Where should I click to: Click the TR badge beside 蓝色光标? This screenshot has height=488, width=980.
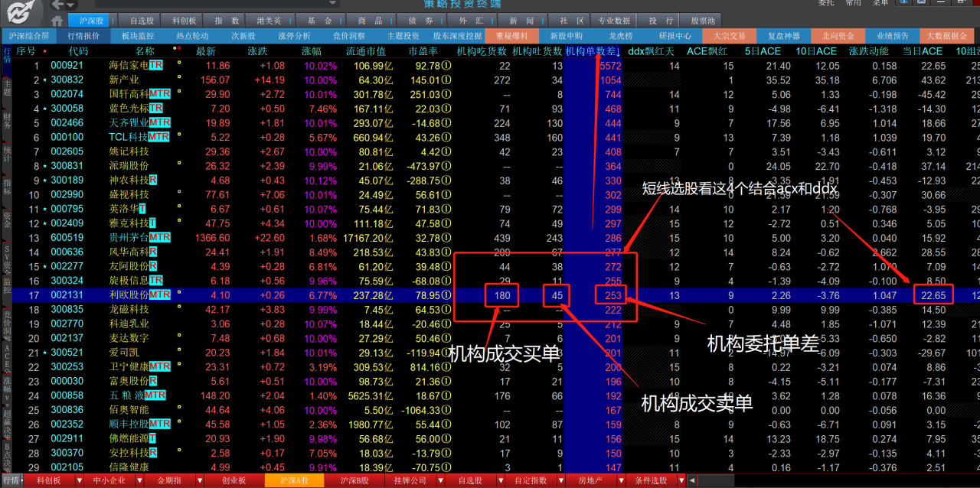point(156,109)
